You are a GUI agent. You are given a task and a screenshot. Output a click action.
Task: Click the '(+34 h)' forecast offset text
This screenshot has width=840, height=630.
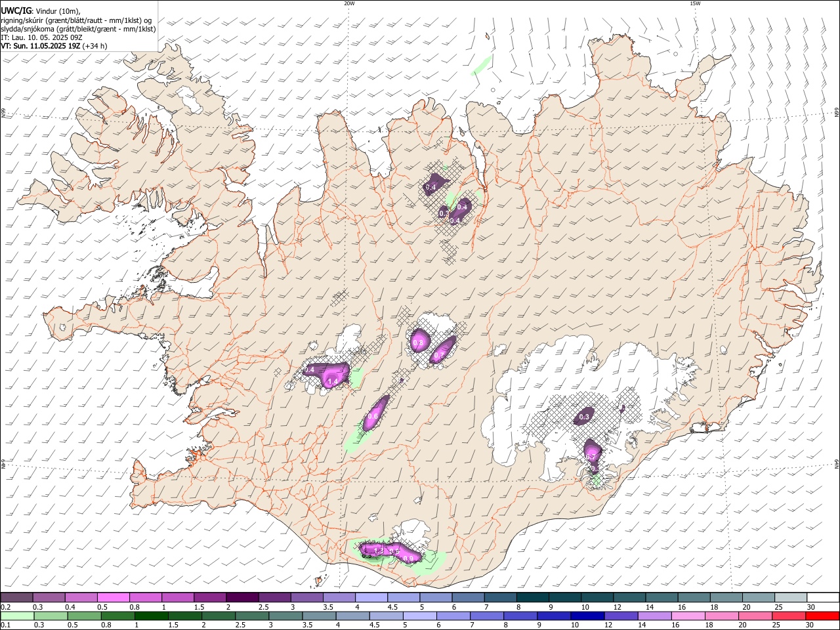(95, 46)
